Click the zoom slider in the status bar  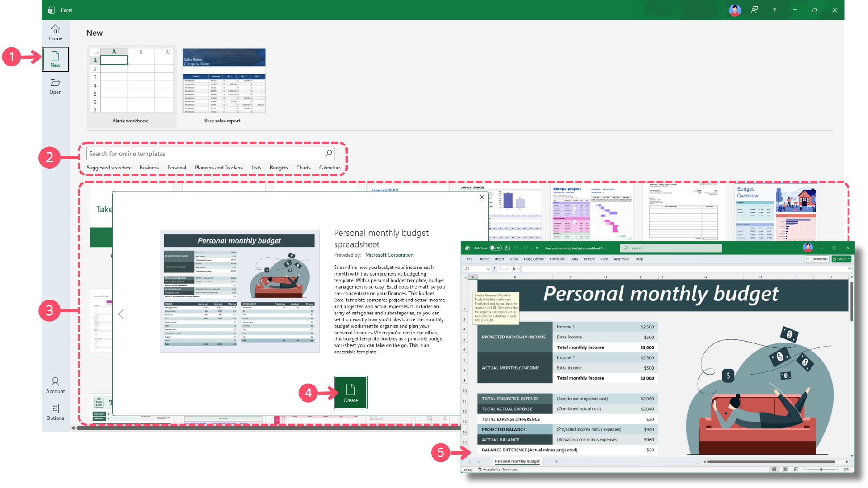click(x=821, y=469)
